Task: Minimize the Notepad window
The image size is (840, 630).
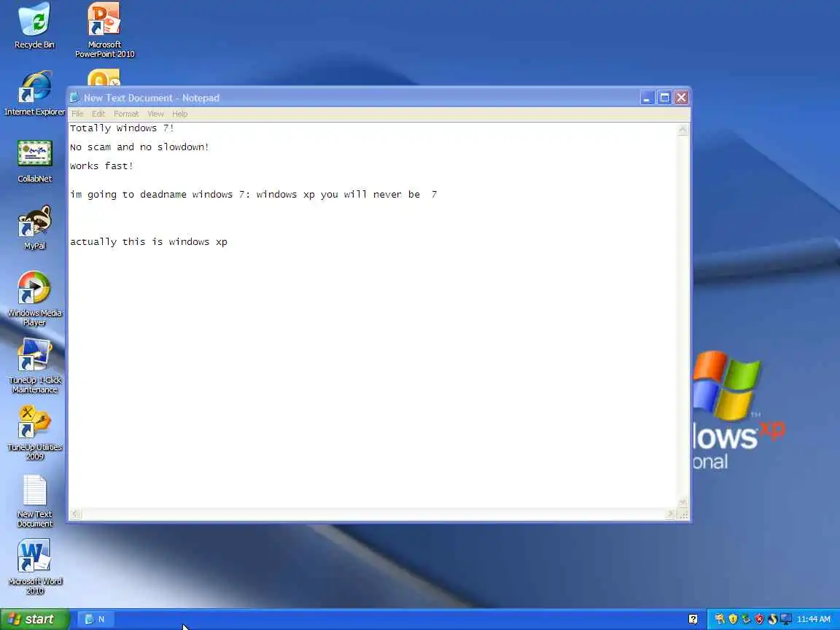Action: (x=647, y=98)
